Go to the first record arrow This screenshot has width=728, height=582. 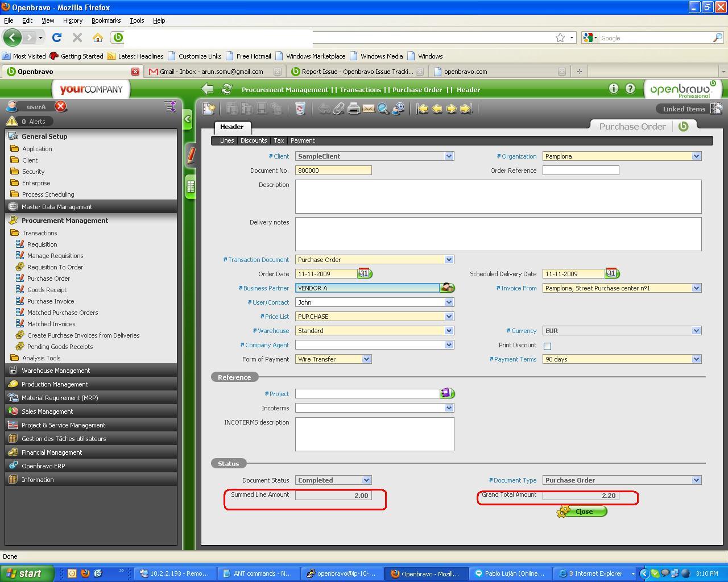(422, 109)
